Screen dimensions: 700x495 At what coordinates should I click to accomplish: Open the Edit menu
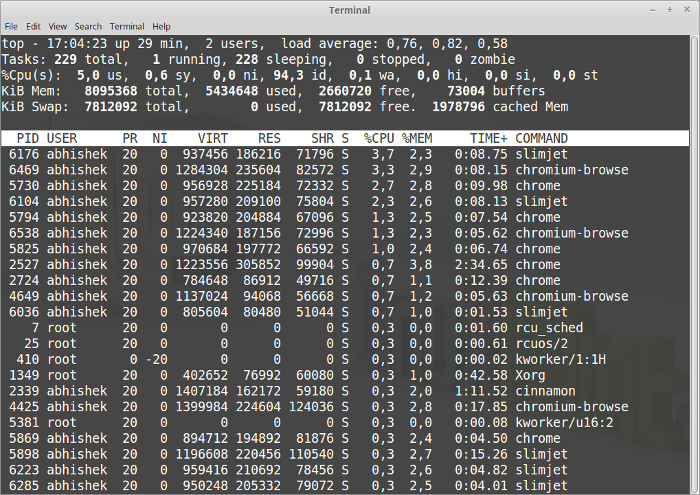point(33,26)
